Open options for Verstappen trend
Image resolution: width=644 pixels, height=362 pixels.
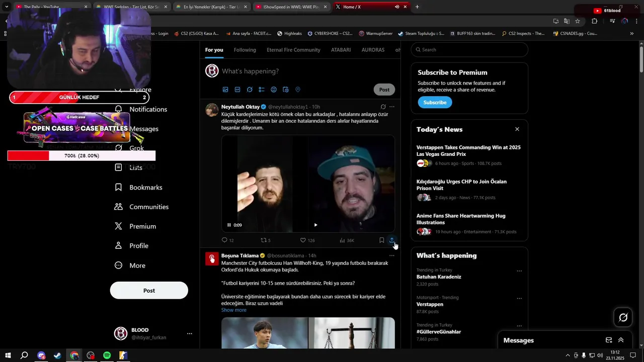(519, 299)
